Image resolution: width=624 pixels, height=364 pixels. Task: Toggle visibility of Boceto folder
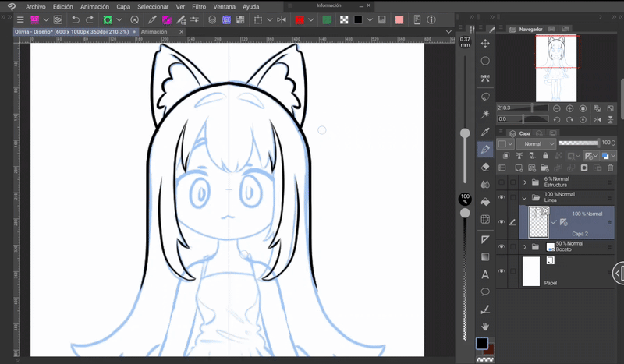pyautogui.click(x=502, y=246)
